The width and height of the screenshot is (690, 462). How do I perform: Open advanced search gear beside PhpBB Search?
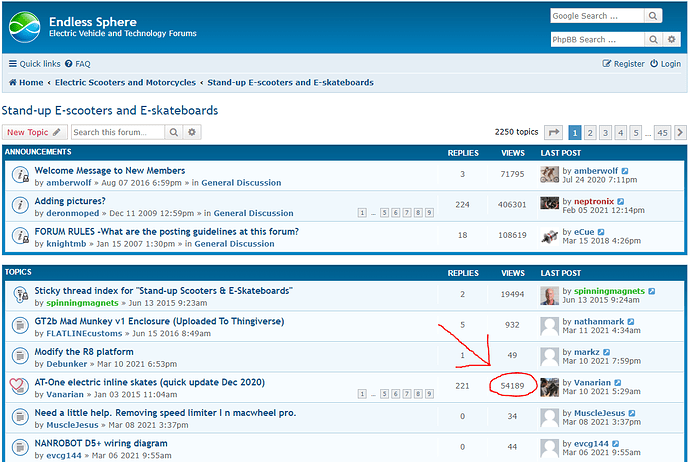point(672,40)
